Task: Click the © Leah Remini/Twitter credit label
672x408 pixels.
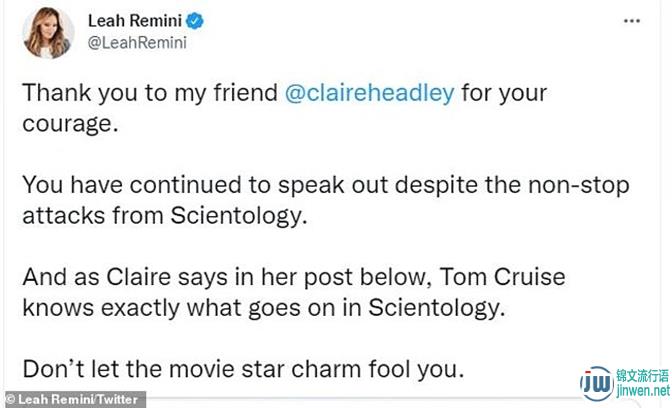Action: point(73,399)
